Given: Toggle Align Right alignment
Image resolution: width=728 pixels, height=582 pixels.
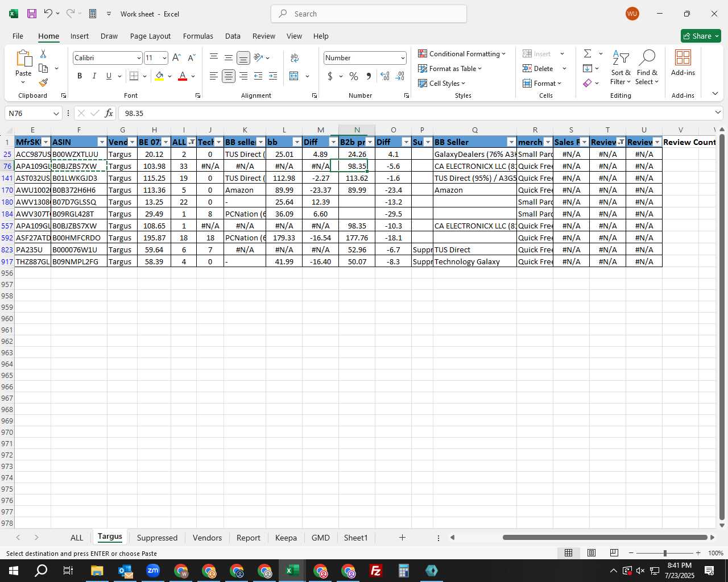Looking at the screenshot, I should pos(243,76).
